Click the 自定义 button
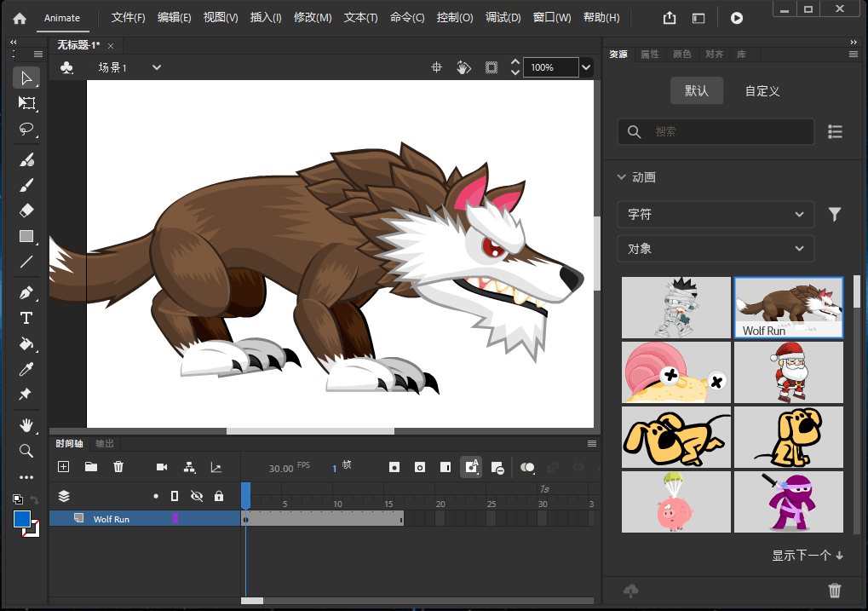The height and width of the screenshot is (611, 868). pos(762,91)
